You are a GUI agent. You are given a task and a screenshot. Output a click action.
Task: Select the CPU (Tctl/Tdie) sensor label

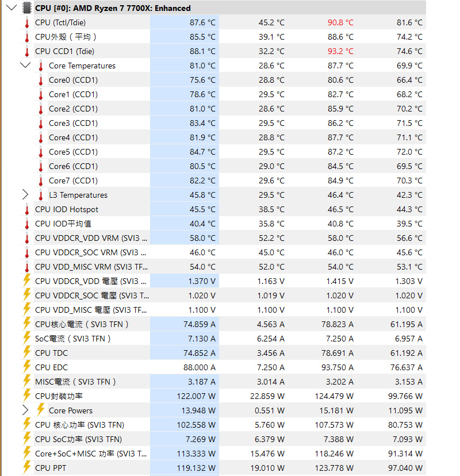(60, 22)
